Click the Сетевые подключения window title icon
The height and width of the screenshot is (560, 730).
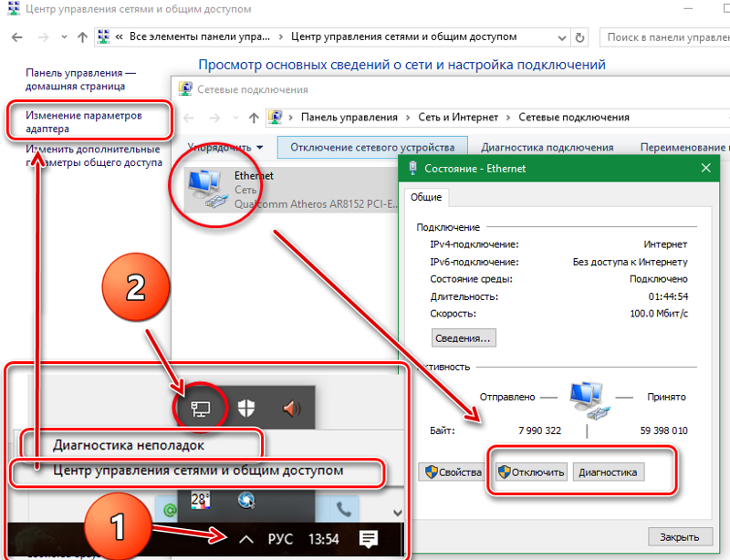(185, 88)
